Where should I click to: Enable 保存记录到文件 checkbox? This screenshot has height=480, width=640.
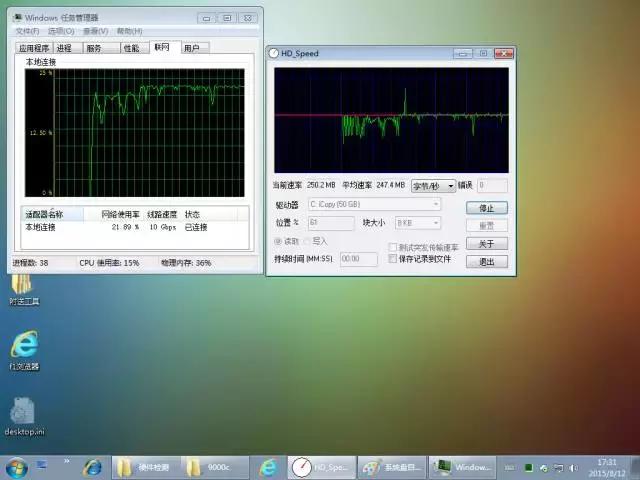[x=393, y=259]
